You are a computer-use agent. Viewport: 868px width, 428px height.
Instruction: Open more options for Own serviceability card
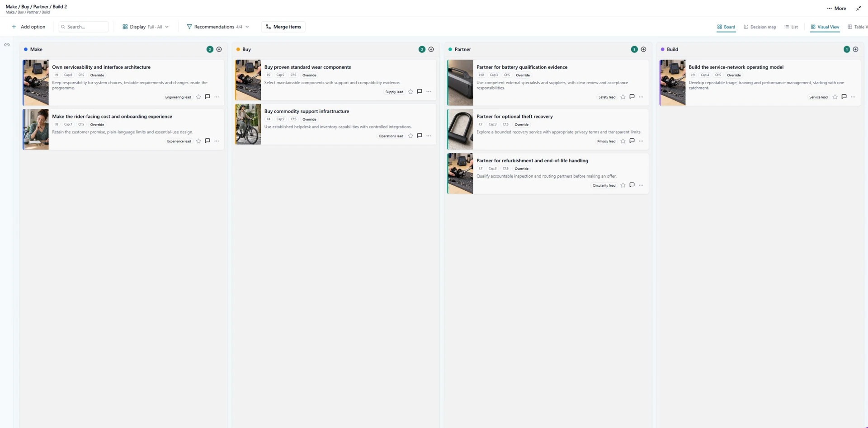tap(217, 97)
